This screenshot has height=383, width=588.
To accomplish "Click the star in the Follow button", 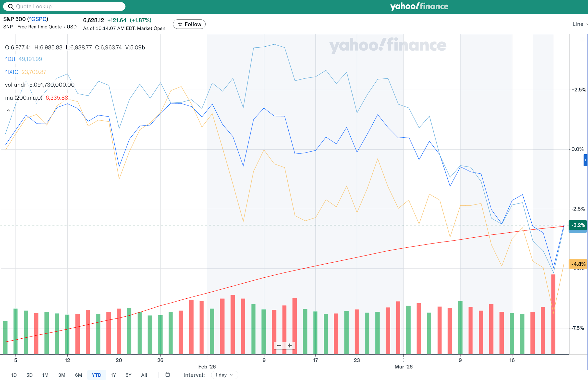I will pos(180,24).
